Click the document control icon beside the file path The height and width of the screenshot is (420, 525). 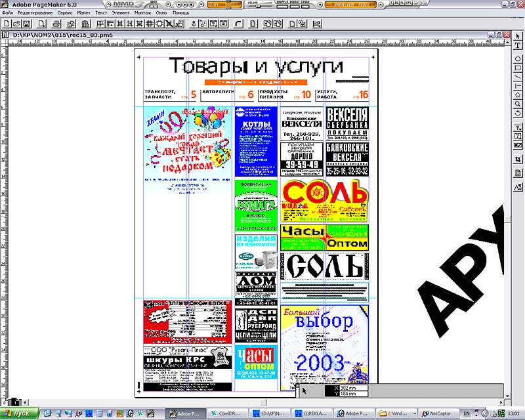coord(5,35)
